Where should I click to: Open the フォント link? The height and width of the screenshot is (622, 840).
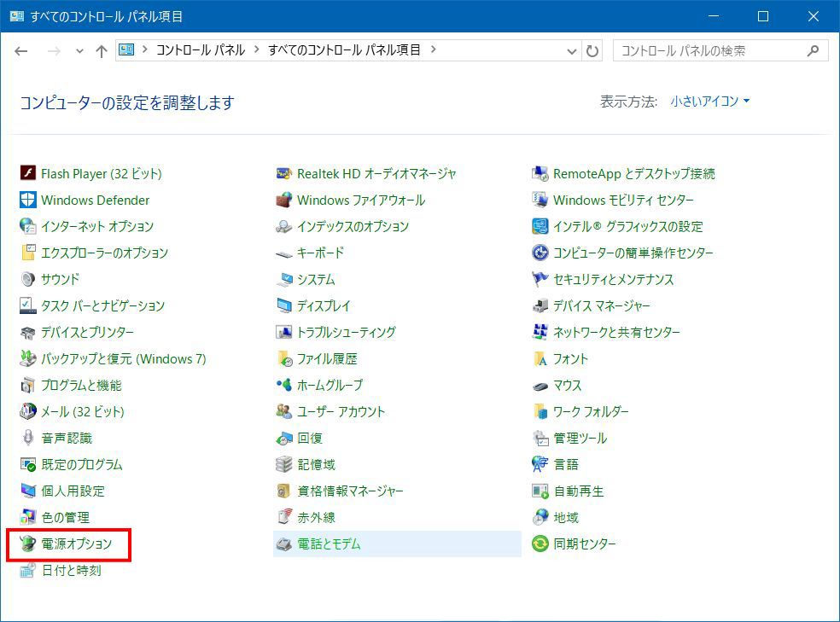point(570,358)
